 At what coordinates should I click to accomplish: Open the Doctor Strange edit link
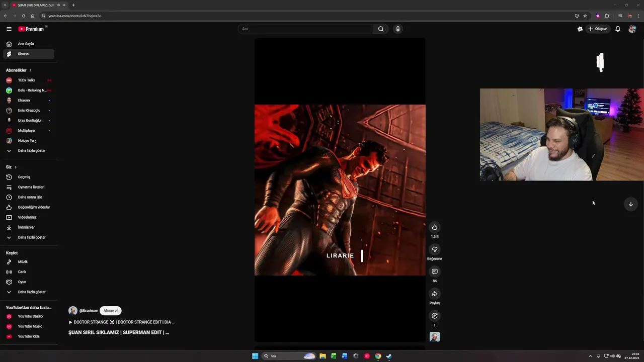122,322
